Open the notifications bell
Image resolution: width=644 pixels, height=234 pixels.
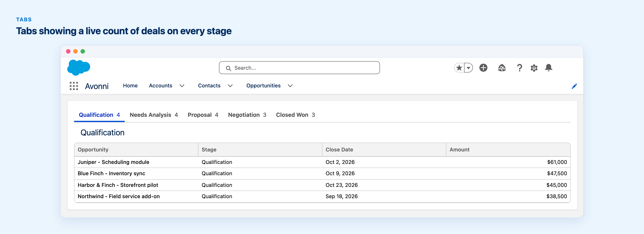pyautogui.click(x=548, y=68)
